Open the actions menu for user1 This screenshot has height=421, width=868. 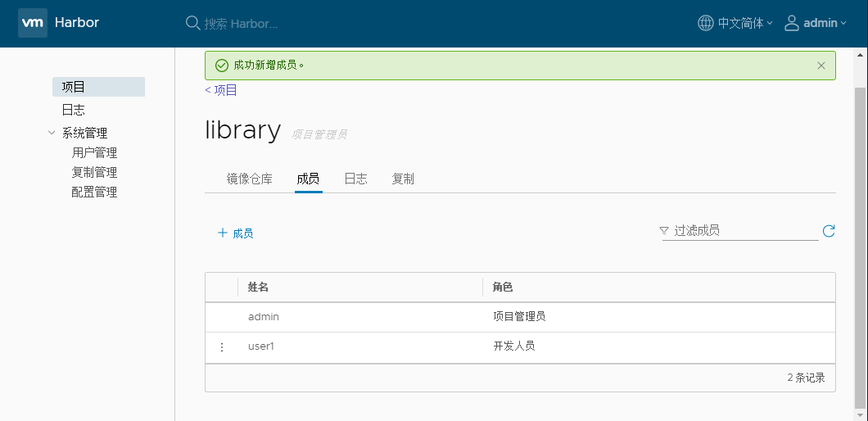(222, 347)
